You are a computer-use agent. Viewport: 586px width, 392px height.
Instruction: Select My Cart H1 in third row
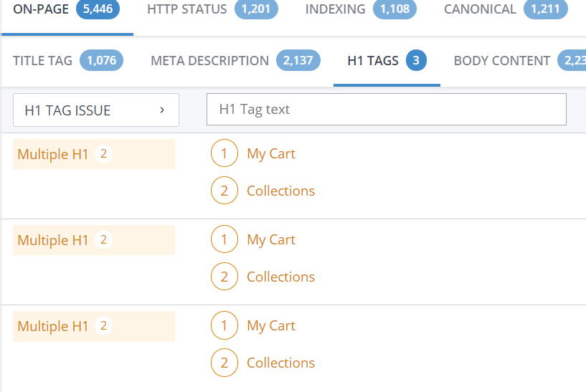click(270, 325)
